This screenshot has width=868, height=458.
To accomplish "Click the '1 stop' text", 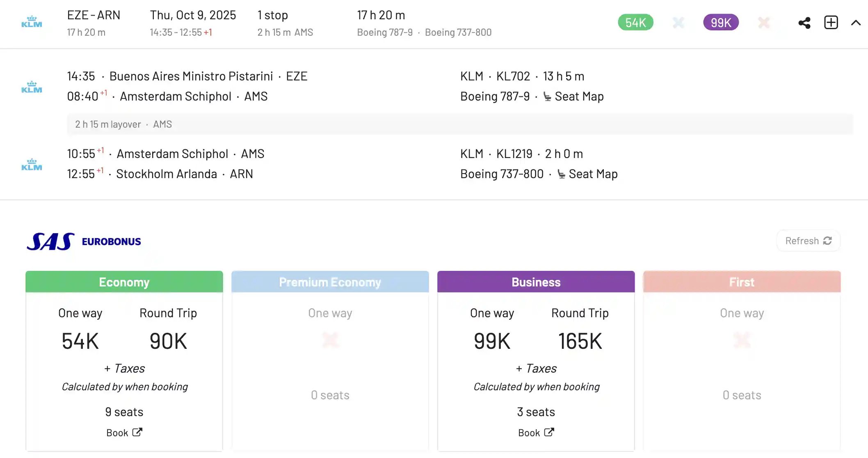I will pyautogui.click(x=272, y=15).
